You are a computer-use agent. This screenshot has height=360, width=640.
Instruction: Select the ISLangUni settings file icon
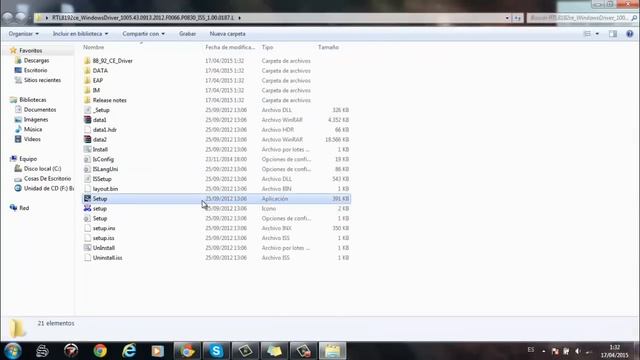tap(87, 169)
